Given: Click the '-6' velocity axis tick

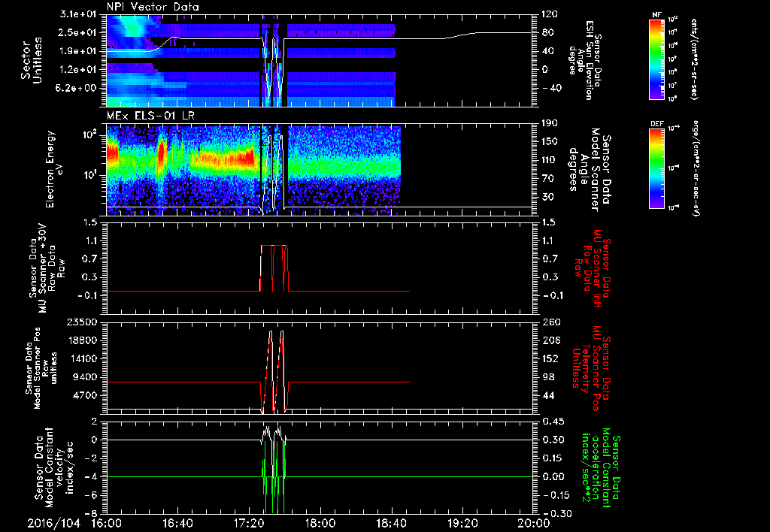Looking at the screenshot, I should coord(91,496).
